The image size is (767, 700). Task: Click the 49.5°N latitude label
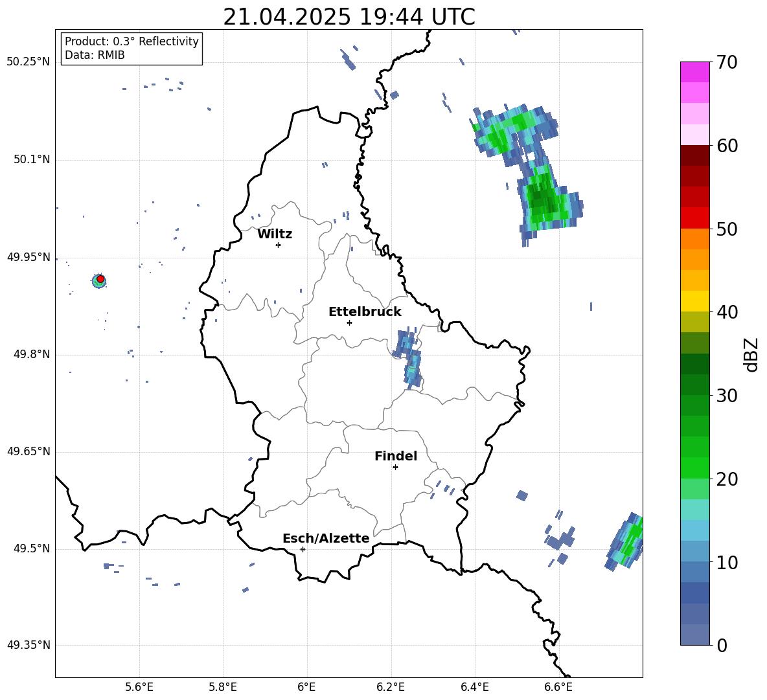click(31, 548)
